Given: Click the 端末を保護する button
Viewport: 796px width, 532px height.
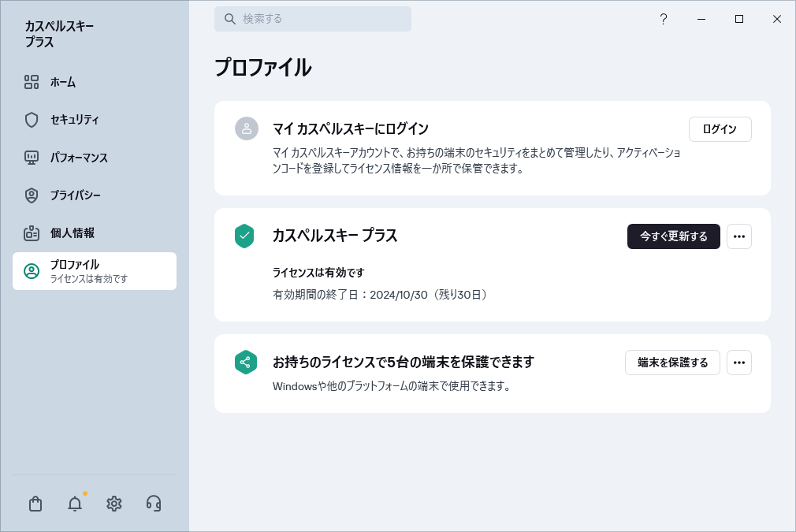Looking at the screenshot, I should [x=672, y=363].
